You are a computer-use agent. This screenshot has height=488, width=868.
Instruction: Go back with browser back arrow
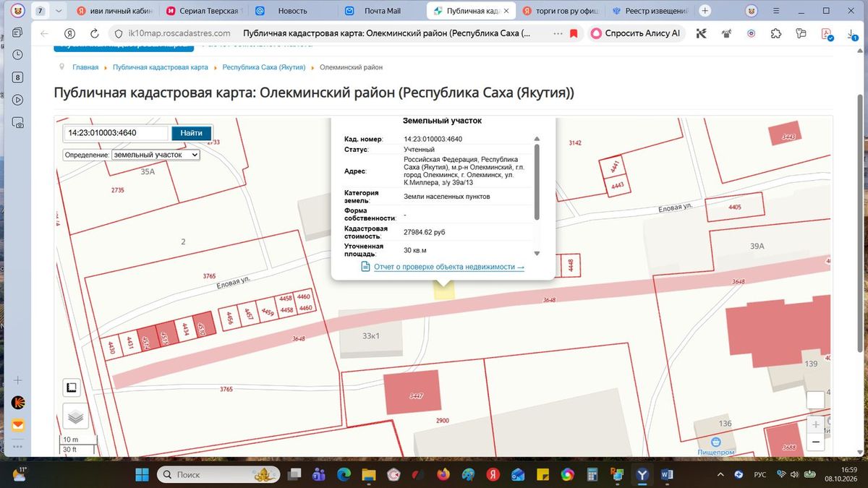(x=45, y=33)
